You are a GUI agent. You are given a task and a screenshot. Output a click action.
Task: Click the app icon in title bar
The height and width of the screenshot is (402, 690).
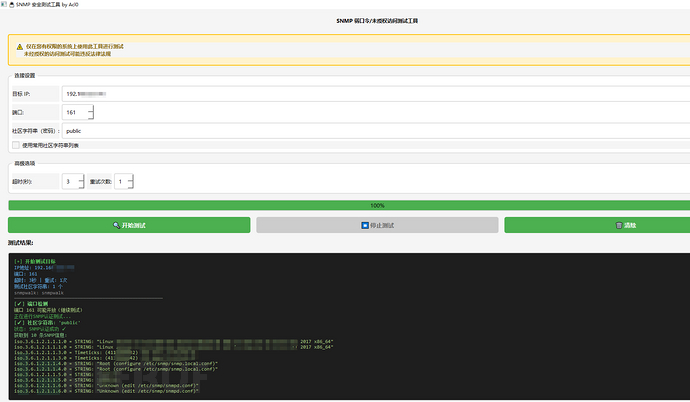point(6,5)
